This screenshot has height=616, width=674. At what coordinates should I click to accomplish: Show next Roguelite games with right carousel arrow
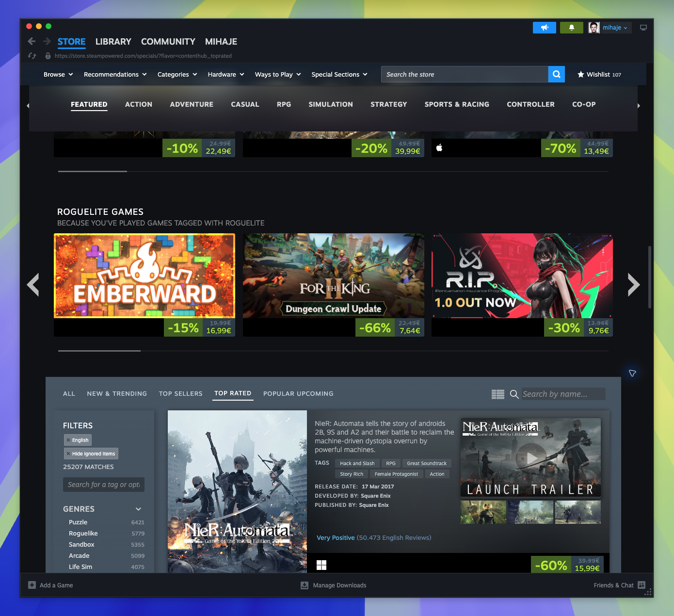634,285
